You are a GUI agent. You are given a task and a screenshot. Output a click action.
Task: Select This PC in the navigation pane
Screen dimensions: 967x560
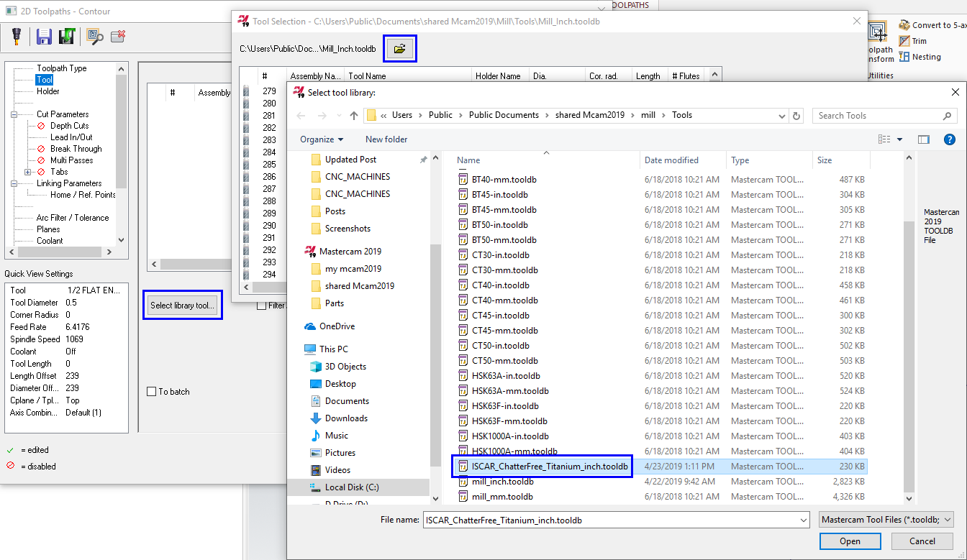click(x=333, y=349)
